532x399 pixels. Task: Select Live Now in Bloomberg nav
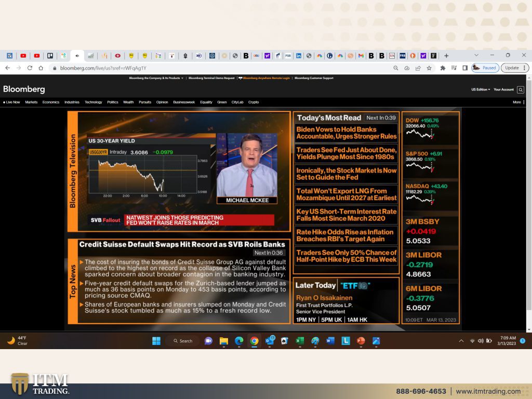(11, 102)
